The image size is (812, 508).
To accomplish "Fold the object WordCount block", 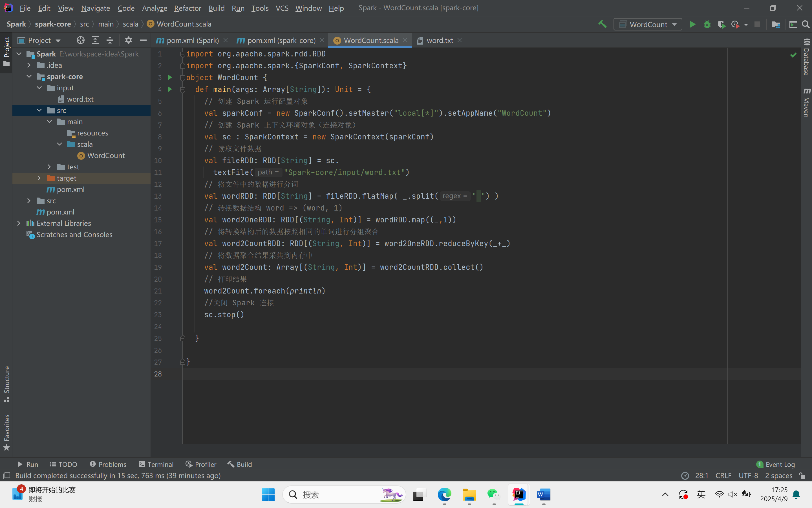I will pyautogui.click(x=183, y=78).
